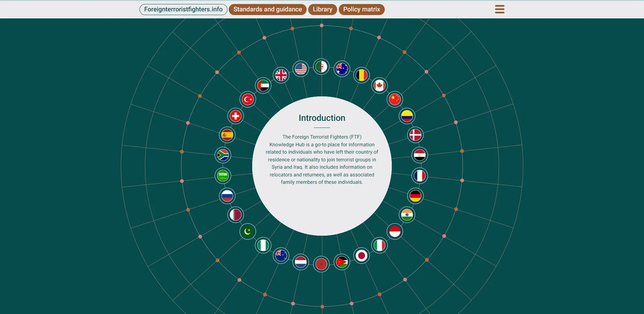Select the New Zealand flag next to Nigeria
Image resolution: width=644 pixels, height=314 pixels.
click(281, 256)
